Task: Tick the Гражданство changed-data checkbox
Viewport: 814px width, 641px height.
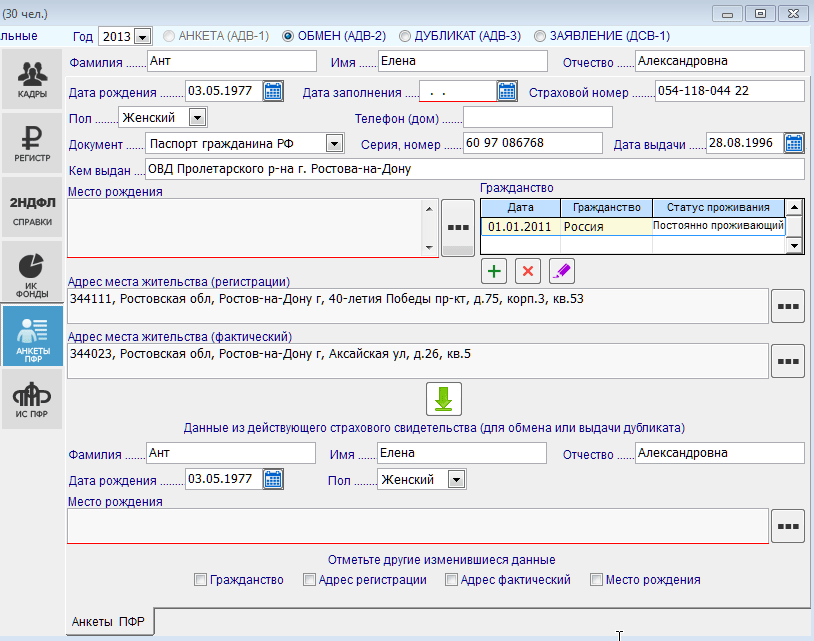Action: pos(200,579)
